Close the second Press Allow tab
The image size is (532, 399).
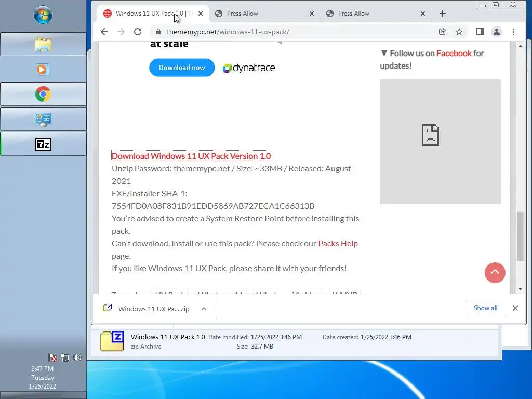pyautogui.click(x=423, y=14)
